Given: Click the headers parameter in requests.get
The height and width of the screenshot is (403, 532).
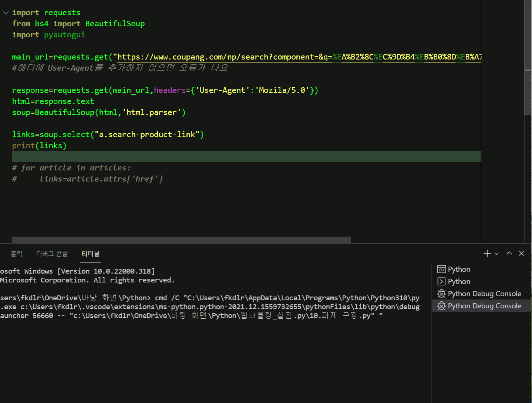Looking at the screenshot, I should [169, 90].
